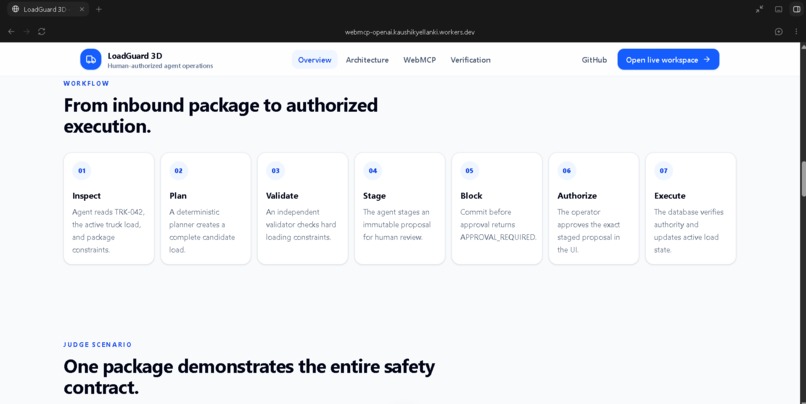The width and height of the screenshot is (806, 404).
Task: Click 'The operator approves' description text
Action: pos(589,231)
